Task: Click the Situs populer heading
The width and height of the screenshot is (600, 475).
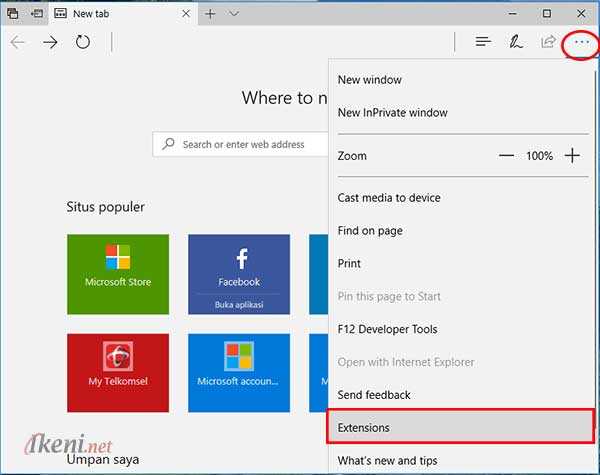Action: [105, 207]
